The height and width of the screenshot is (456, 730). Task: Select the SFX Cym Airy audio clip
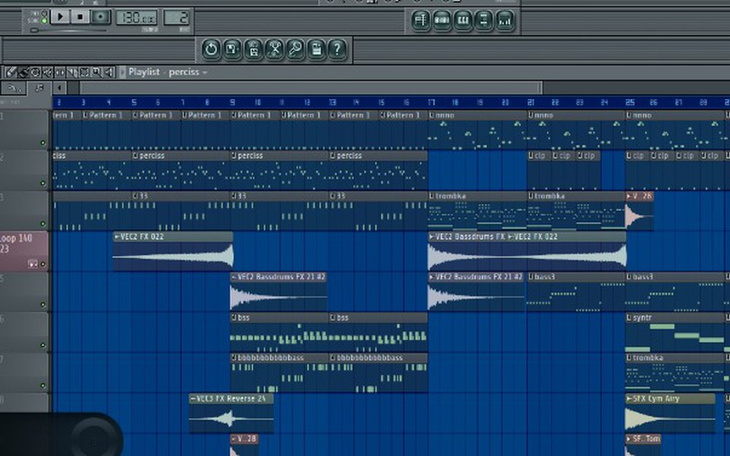(670, 398)
